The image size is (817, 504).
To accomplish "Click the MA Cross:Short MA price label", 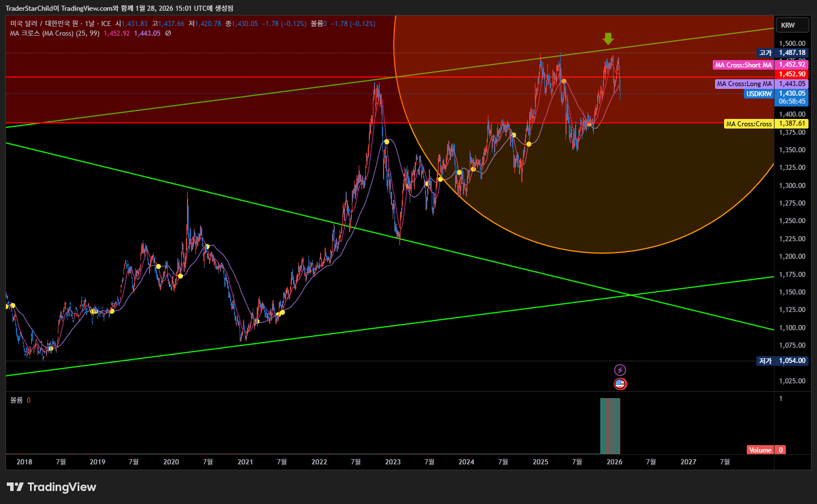I will tap(743, 65).
